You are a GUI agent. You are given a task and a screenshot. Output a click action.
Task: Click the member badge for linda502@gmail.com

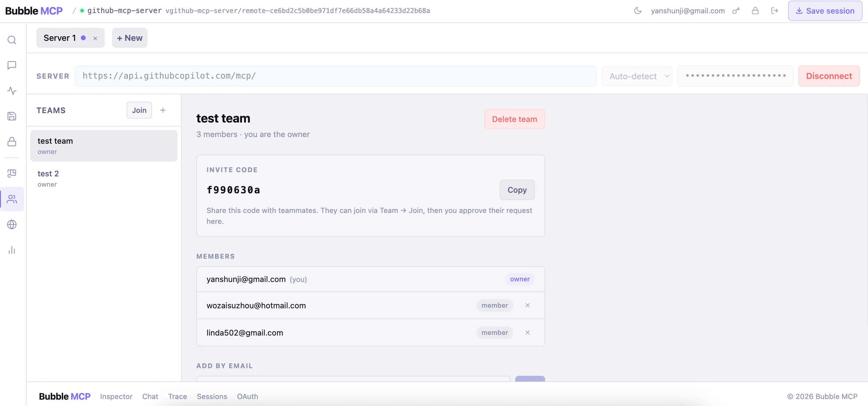coord(494,332)
